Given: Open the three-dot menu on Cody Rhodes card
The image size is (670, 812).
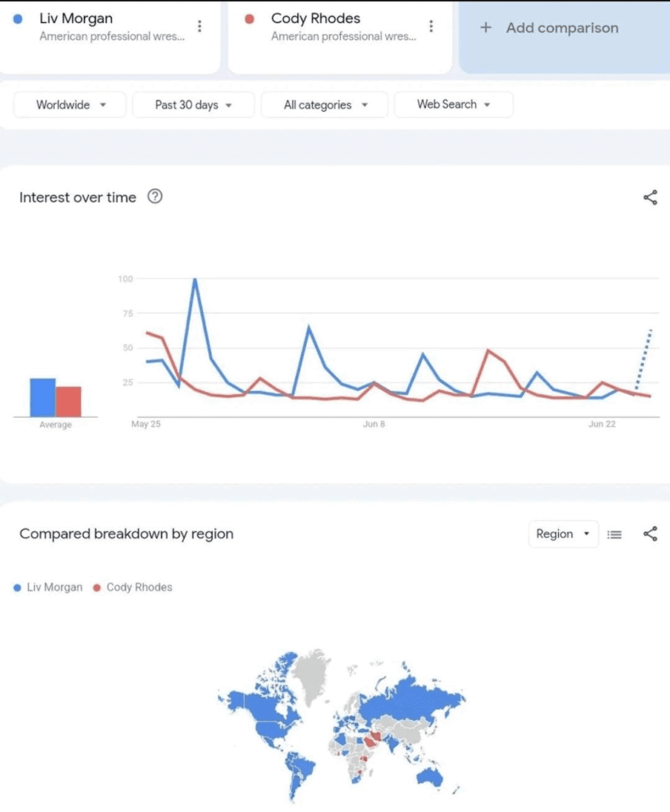Looking at the screenshot, I should click(431, 25).
